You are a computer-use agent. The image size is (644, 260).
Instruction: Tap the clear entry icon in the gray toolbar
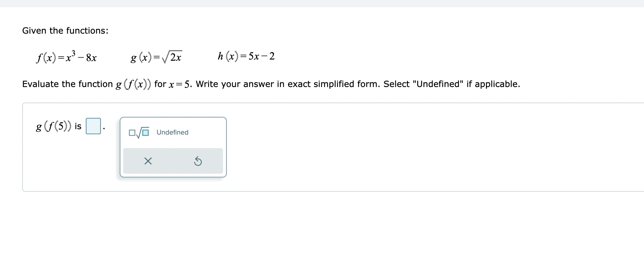tap(148, 161)
